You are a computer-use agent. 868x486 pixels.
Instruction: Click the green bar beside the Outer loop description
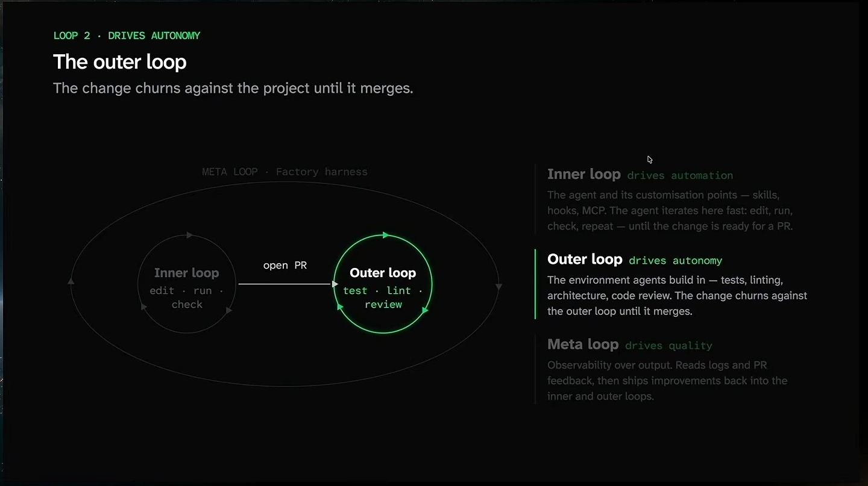coord(535,284)
